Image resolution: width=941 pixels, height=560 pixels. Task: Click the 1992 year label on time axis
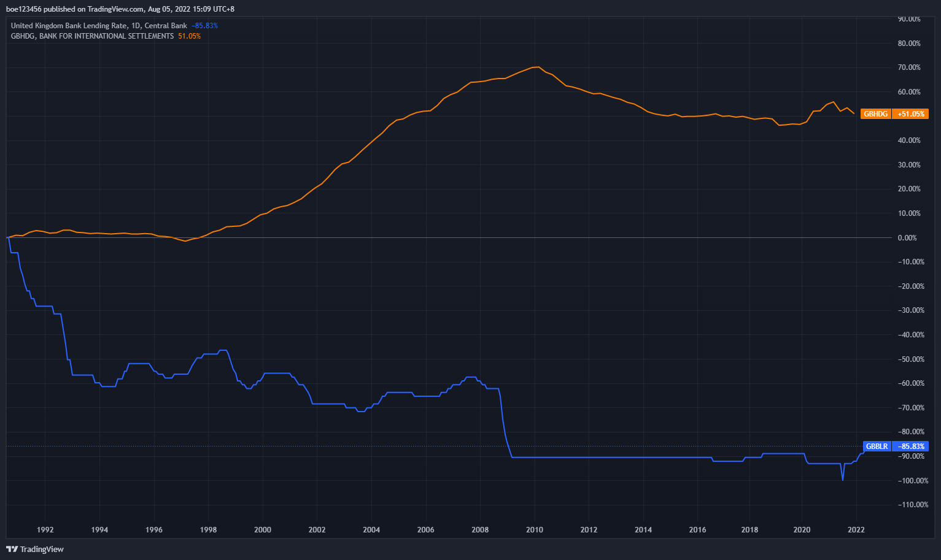[x=45, y=530]
